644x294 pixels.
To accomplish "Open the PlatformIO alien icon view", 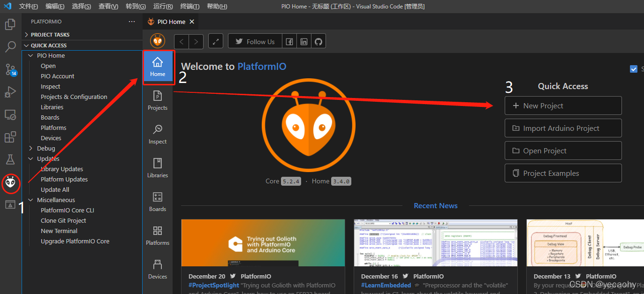I will 10,182.
